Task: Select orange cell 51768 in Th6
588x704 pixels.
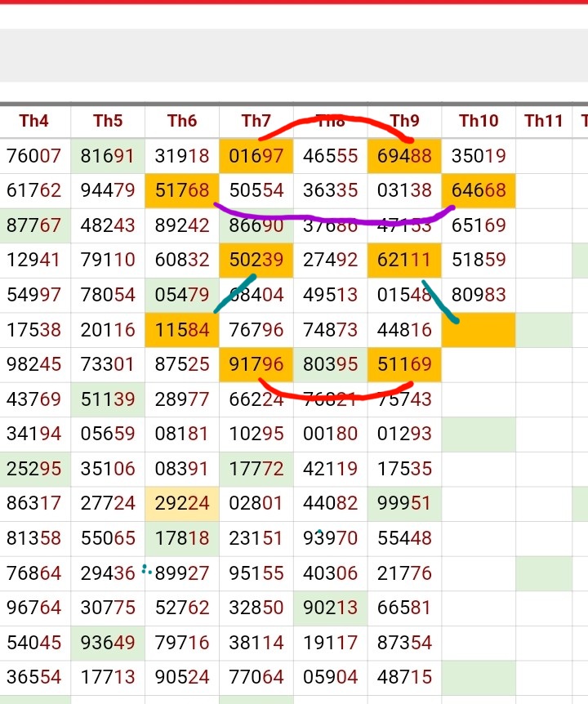Action: tap(182, 190)
